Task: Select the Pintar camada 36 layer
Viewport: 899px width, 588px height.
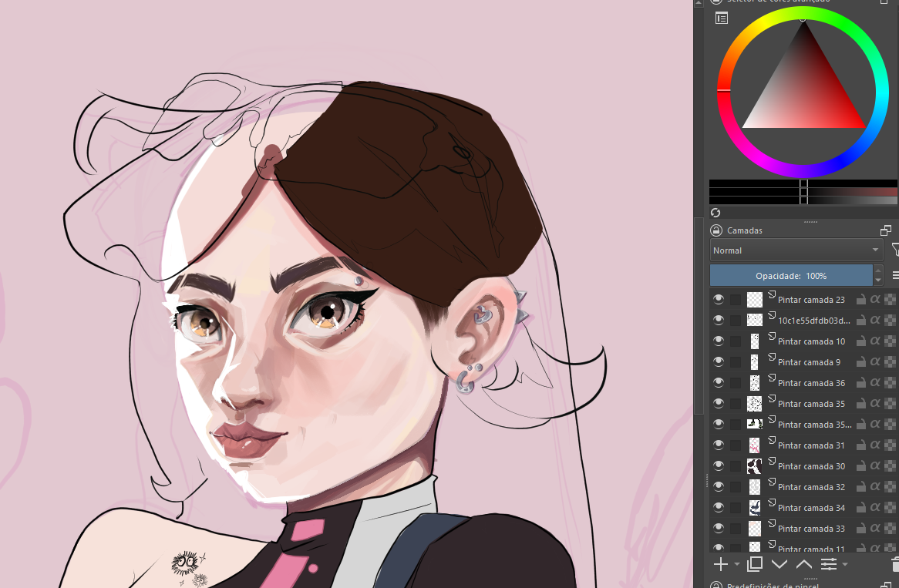Action: pyautogui.click(x=811, y=383)
